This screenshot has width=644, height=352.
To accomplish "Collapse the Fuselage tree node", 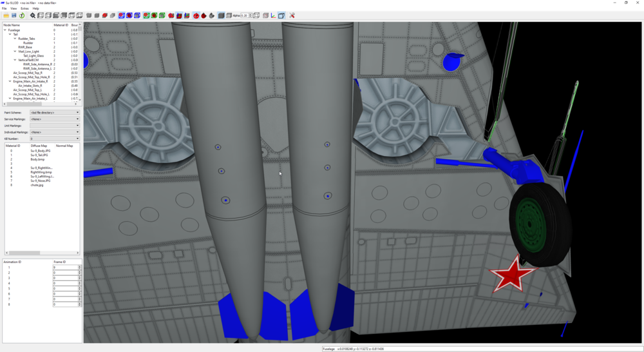I will pyautogui.click(x=5, y=30).
